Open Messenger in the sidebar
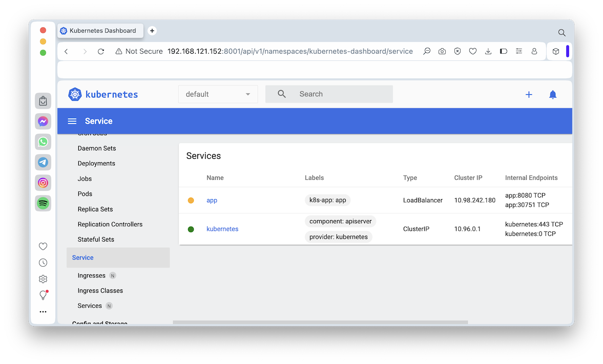Image resolution: width=603 pixels, height=364 pixels. coord(43,121)
